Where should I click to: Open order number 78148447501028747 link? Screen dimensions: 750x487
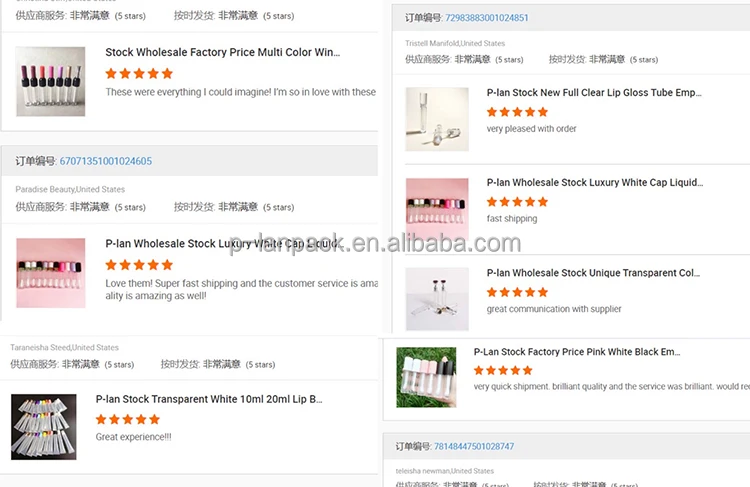point(474,446)
